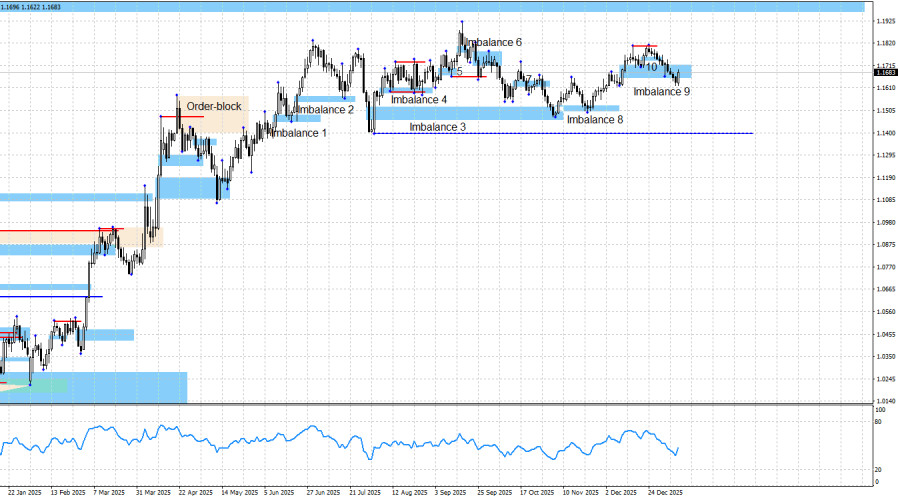Select the Imbalance 4 label
Screen dimensions: 900x500
pos(419,100)
